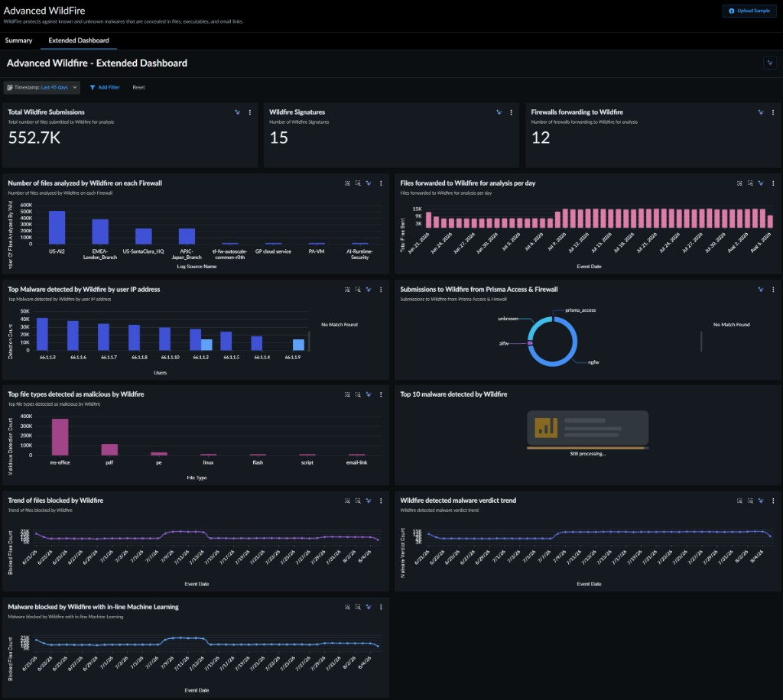
Task: Switch to the Summary tab
Action: (x=18, y=41)
